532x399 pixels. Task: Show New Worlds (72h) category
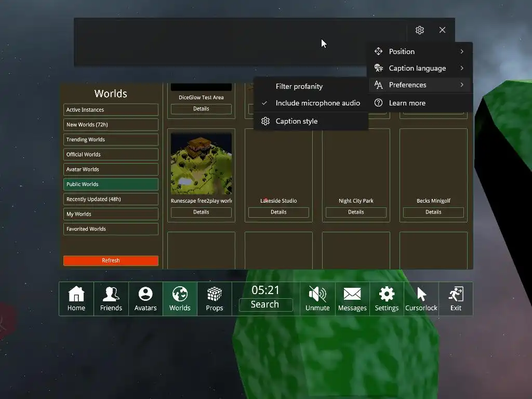(111, 125)
